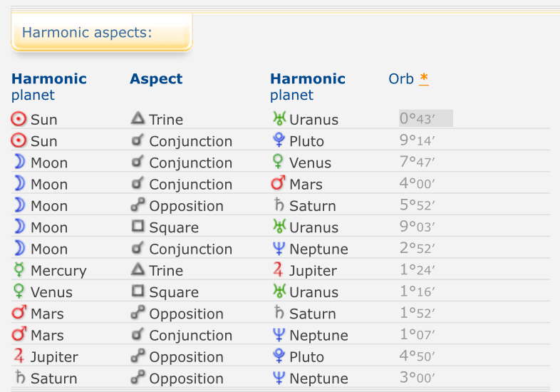Click the Mercury glyph in the first column

click(19, 270)
